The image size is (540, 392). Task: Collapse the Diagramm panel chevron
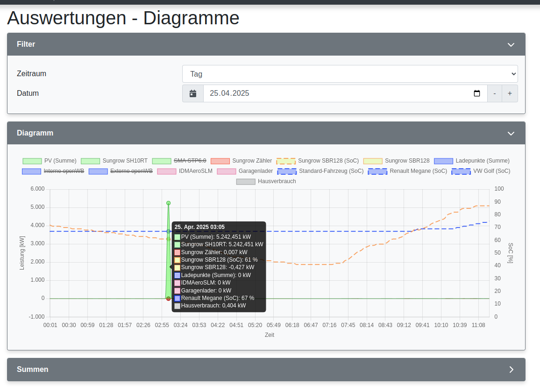point(511,134)
